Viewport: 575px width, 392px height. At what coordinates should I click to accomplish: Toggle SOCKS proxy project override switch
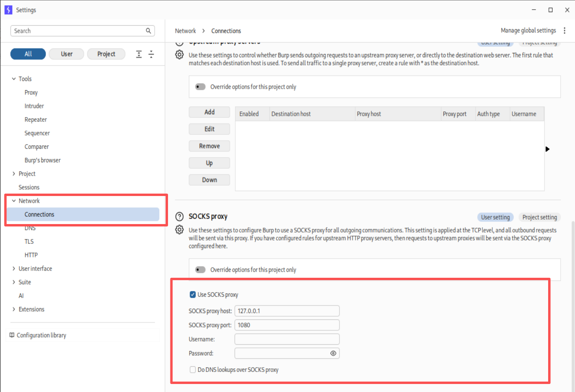(x=200, y=270)
